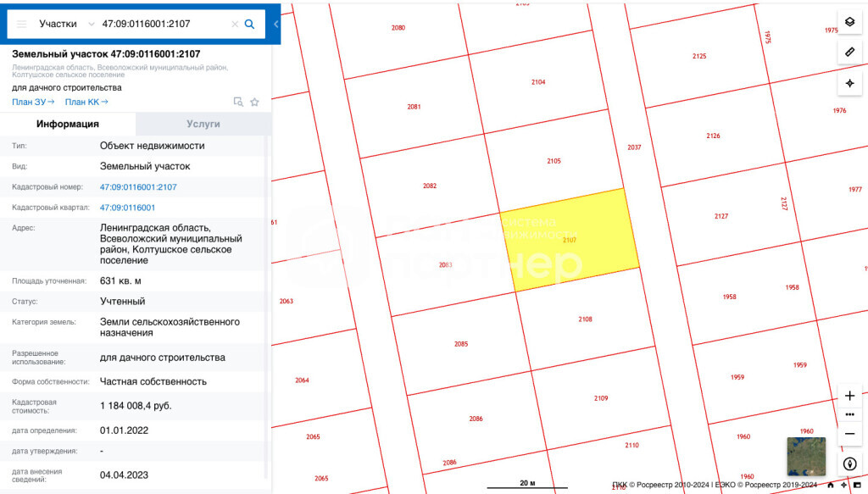This screenshot has width=868, height=494.
Task: Open the План ЗУ link
Action: click(x=33, y=102)
